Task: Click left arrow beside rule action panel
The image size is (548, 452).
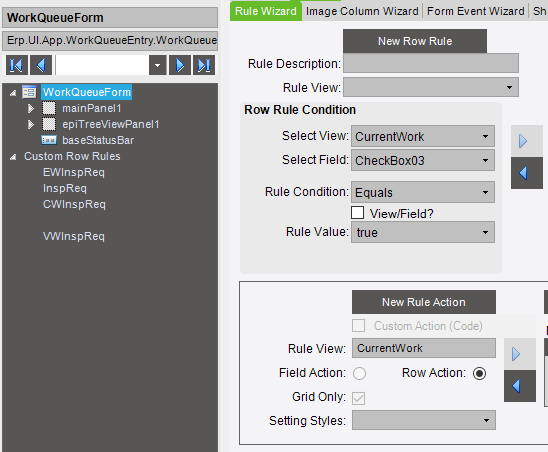Action: (x=520, y=386)
